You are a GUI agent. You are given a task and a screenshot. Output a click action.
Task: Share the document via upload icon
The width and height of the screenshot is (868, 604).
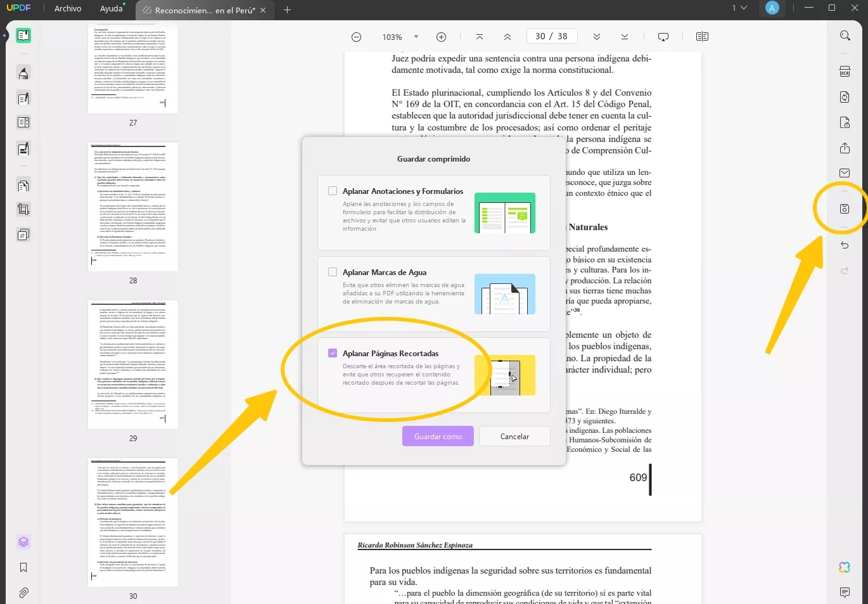(845, 148)
